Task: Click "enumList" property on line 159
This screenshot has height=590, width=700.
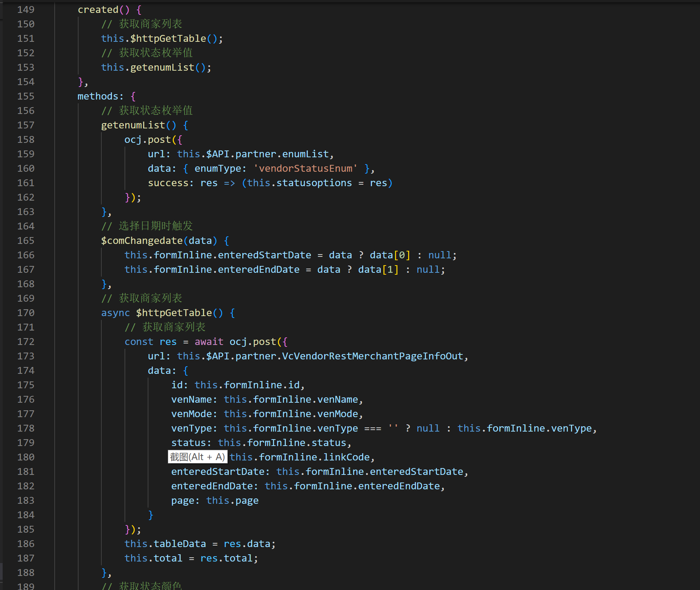Action: [305, 154]
